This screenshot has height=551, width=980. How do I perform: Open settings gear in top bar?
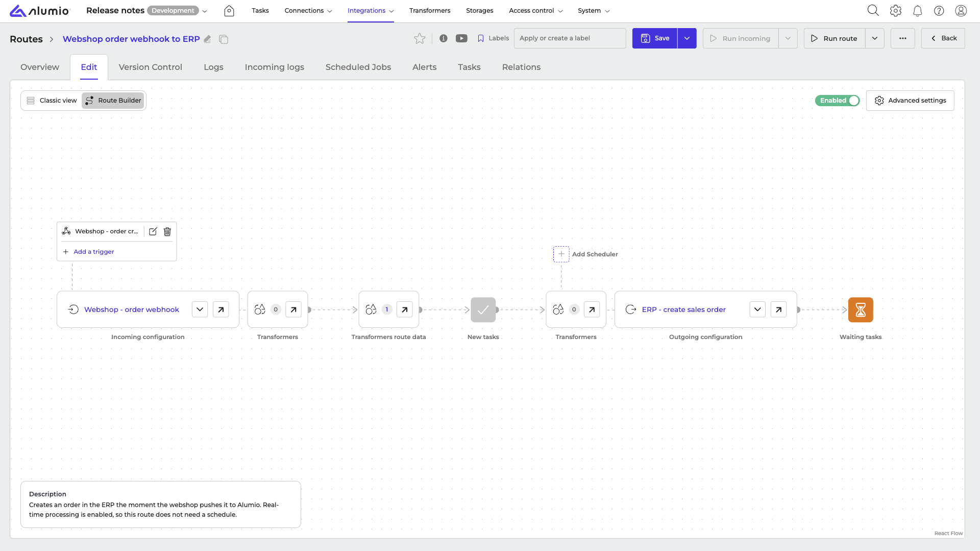pos(895,11)
